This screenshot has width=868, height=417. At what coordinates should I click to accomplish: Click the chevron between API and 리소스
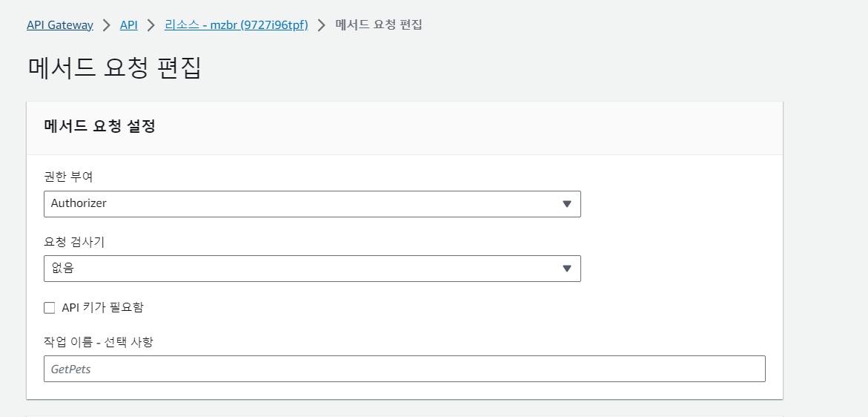pyautogui.click(x=151, y=25)
